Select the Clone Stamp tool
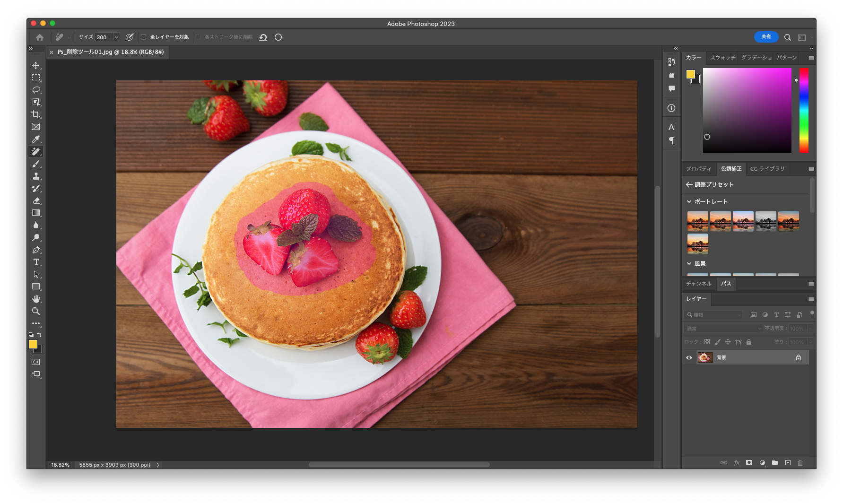 click(36, 176)
